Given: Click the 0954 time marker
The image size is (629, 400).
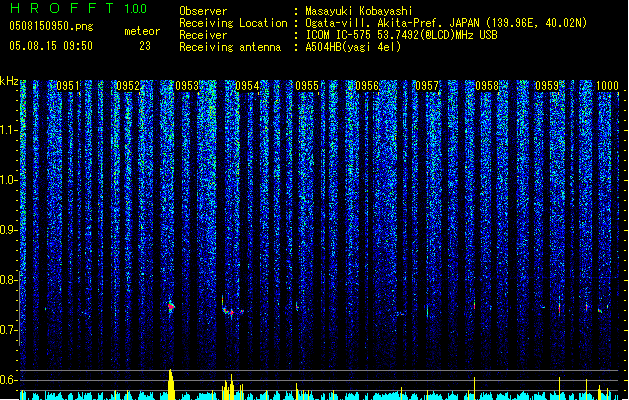Looking at the screenshot, I should pos(247,86).
